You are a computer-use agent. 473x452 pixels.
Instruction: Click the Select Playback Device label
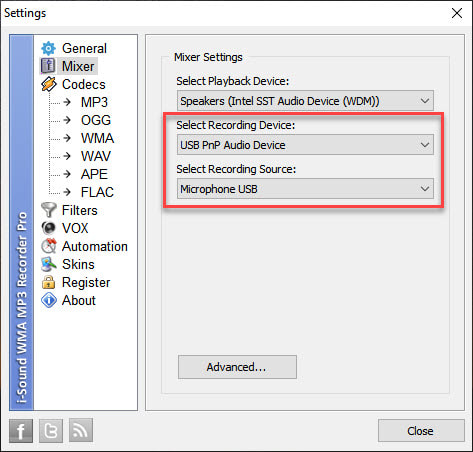pos(233,81)
